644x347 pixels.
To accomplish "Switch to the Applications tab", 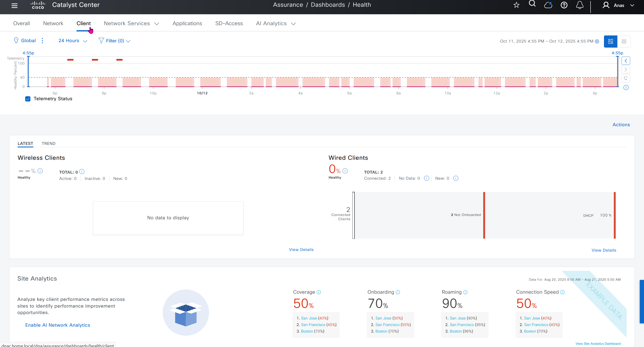I will click(187, 23).
